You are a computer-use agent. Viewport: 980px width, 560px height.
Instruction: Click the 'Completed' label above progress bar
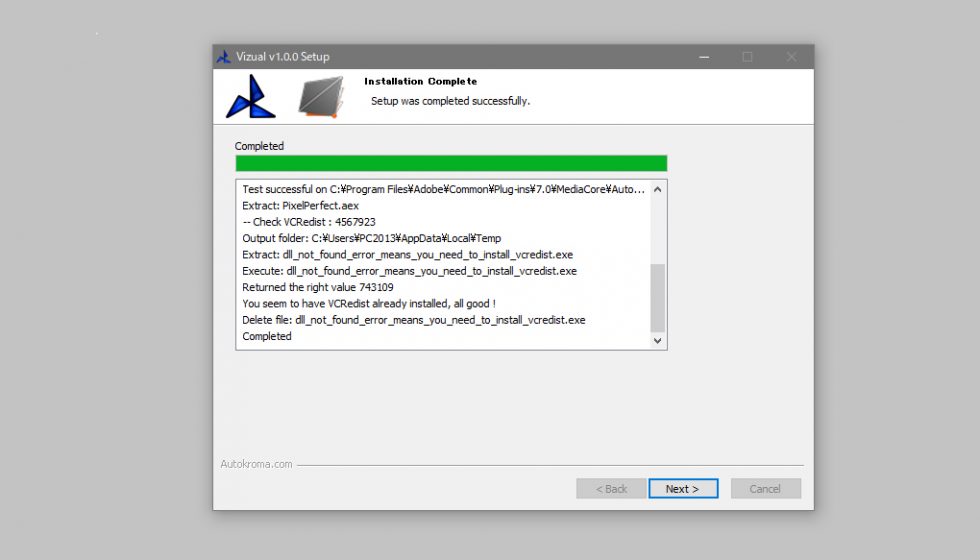click(259, 146)
